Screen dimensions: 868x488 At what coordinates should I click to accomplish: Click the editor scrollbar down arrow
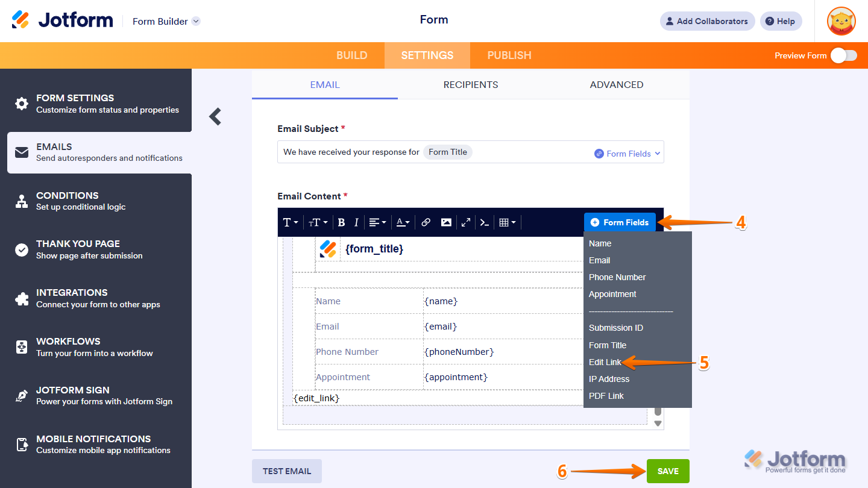(658, 424)
